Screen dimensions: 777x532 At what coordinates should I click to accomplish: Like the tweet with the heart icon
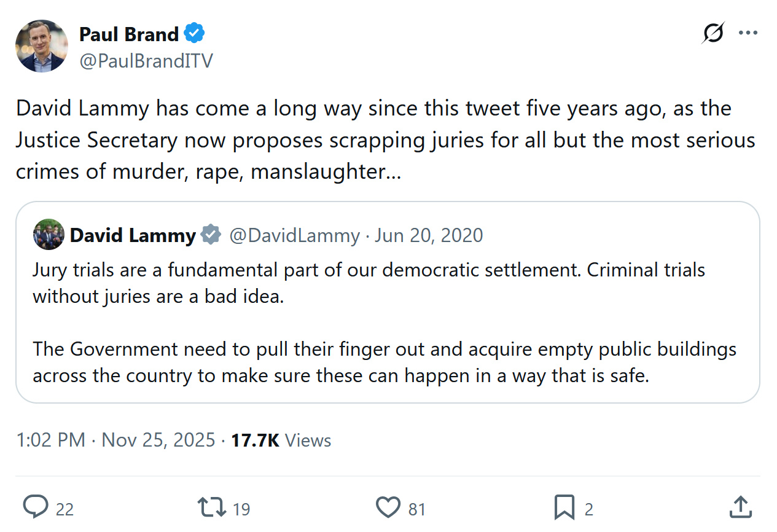(x=388, y=507)
